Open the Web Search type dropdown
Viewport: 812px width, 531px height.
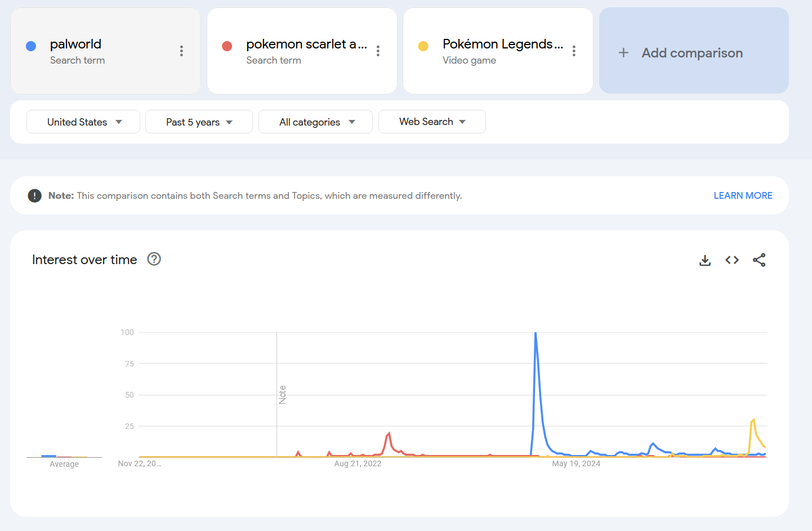pyautogui.click(x=432, y=122)
